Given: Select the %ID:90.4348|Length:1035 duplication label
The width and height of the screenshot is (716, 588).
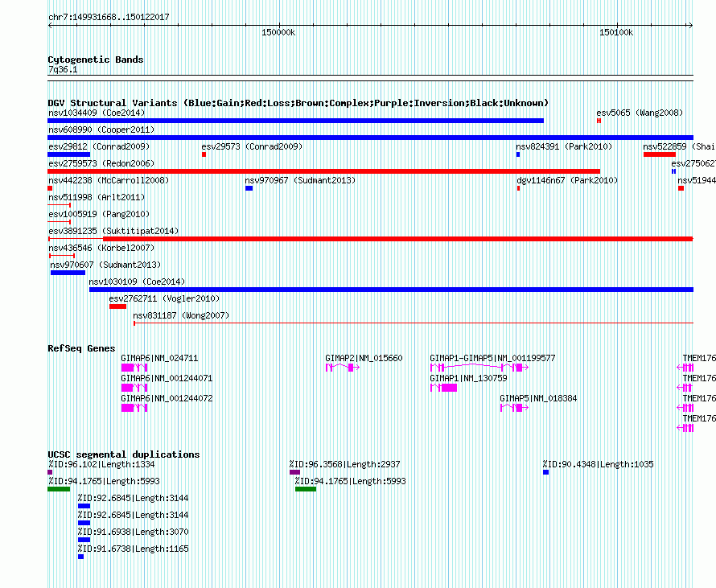Looking at the screenshot, I should pos(599,465).
